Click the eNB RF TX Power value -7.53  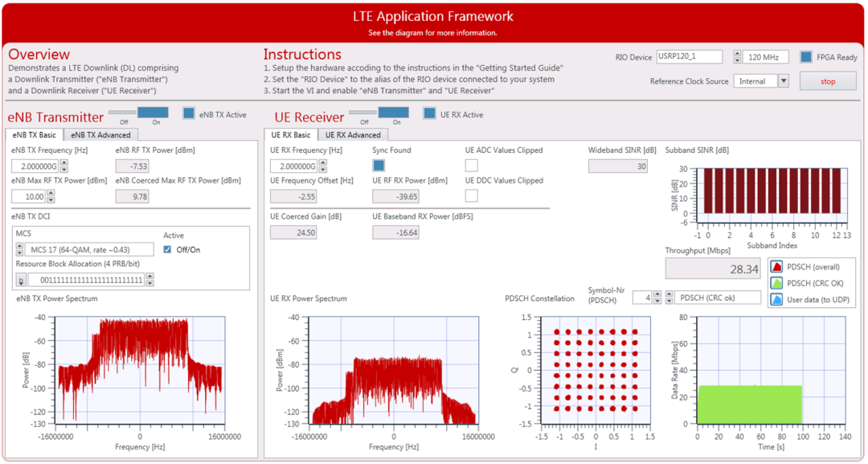coord(133,166)
